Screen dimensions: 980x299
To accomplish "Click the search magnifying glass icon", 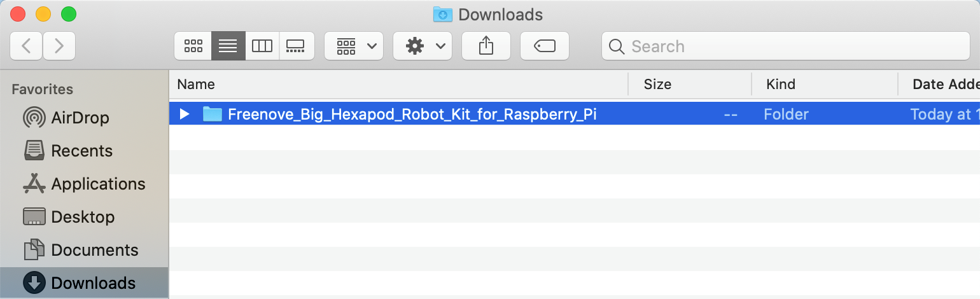I will pos(616,46).
